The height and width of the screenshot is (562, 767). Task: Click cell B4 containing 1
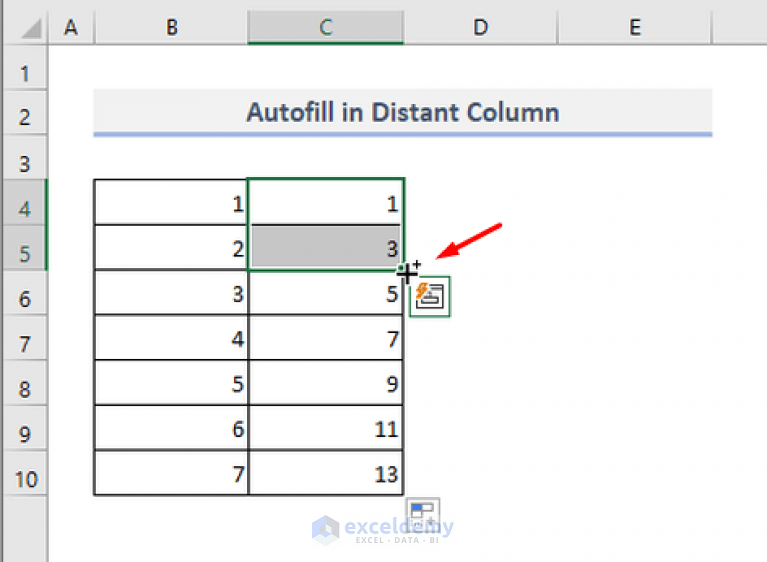(x=171, y=202)
